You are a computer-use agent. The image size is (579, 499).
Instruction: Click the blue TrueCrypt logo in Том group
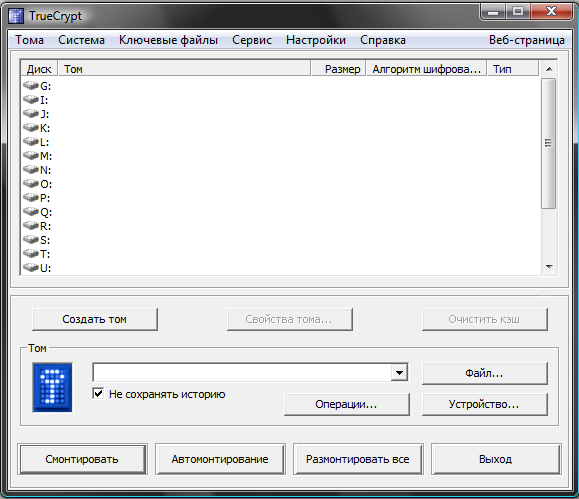[52, 387]
